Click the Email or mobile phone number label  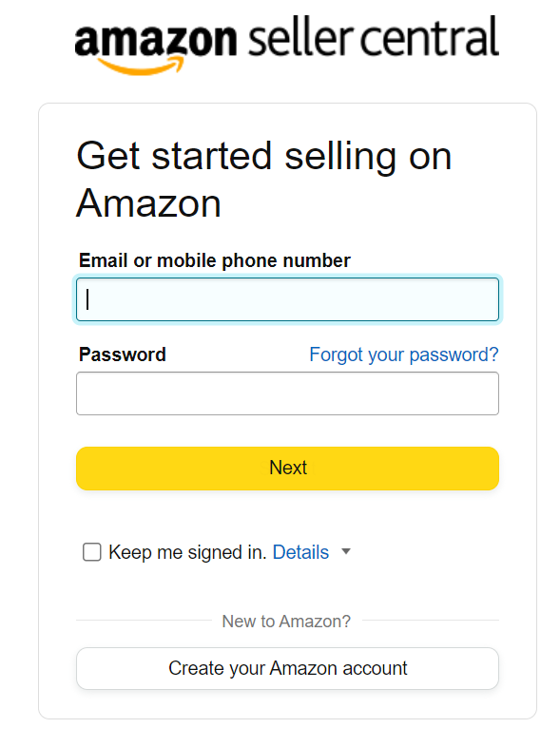pyautogui.click(x=215, y=260)
